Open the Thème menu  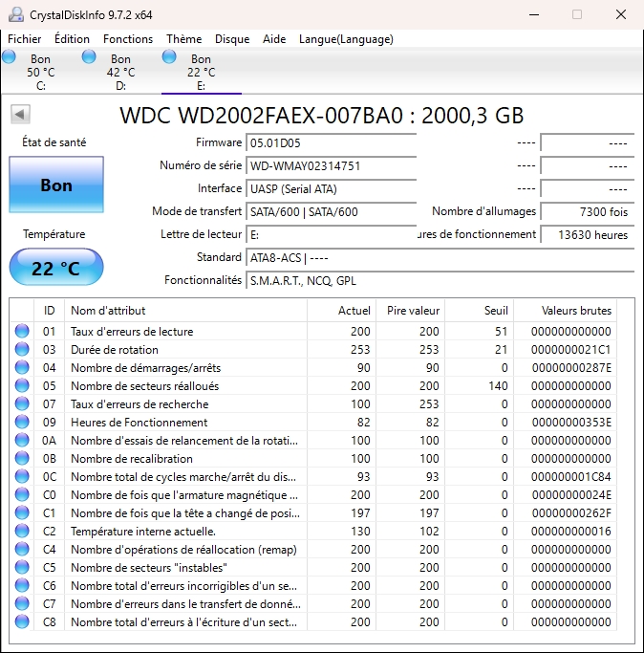pyautogui.click(x=183, y=39)
